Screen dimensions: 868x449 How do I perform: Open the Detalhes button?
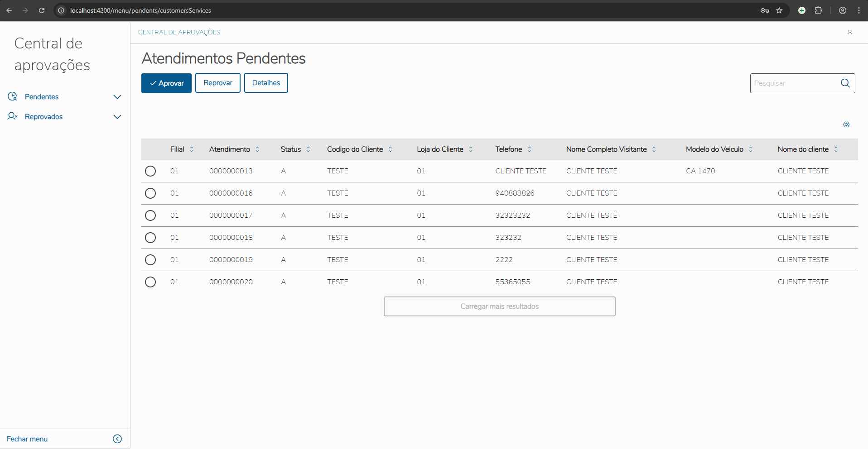(266, 83)
